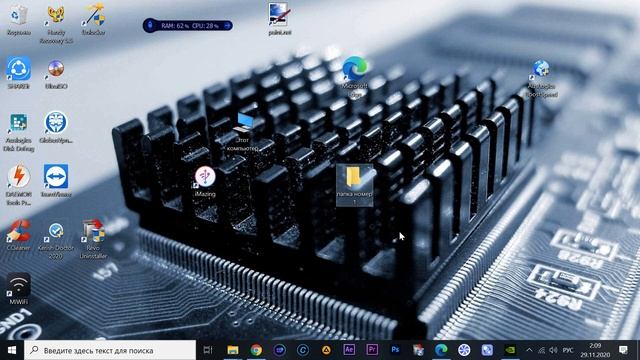Open the Windows Start menu
The height and width of the screenshot is (360, 640).
coord(12,350)
